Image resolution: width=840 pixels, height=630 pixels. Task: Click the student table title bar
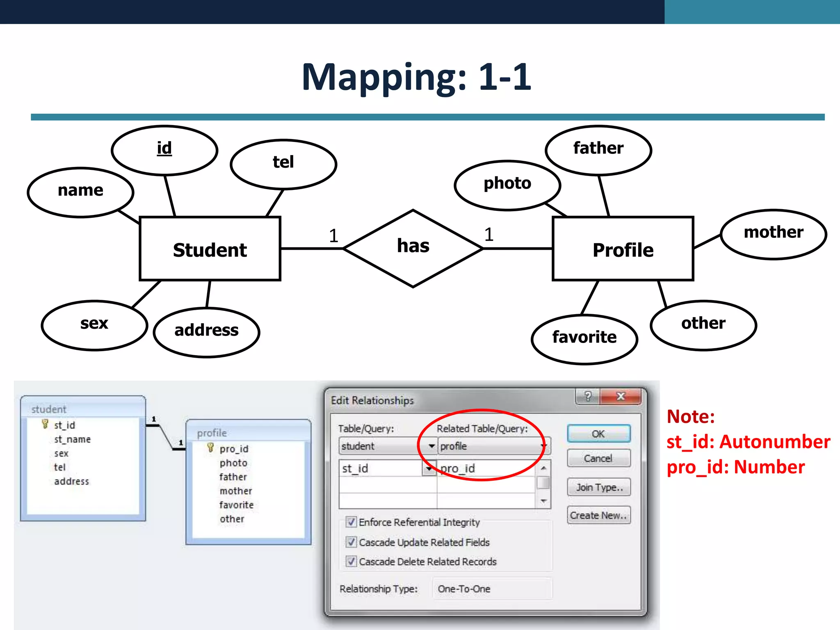click(x=83, y=408)
